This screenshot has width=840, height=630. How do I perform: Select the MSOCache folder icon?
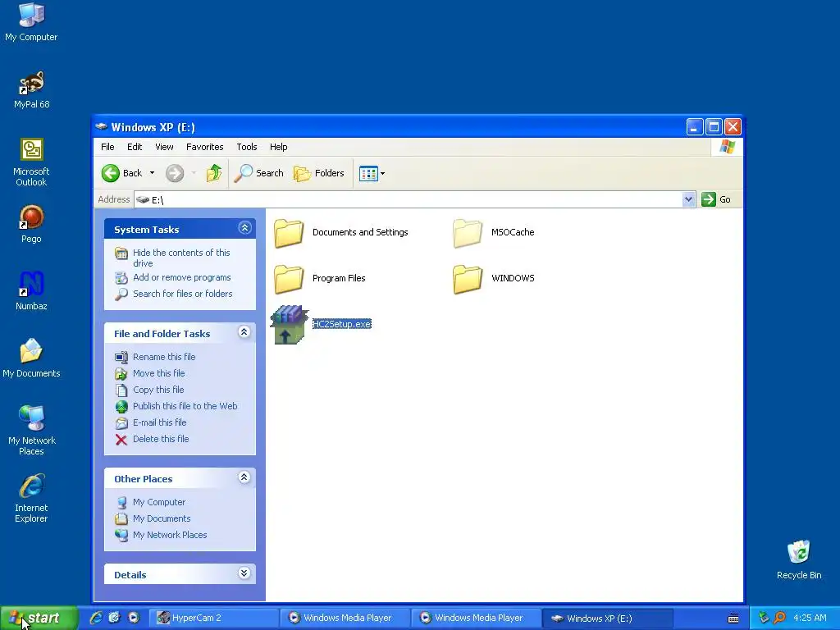[468, 233]
